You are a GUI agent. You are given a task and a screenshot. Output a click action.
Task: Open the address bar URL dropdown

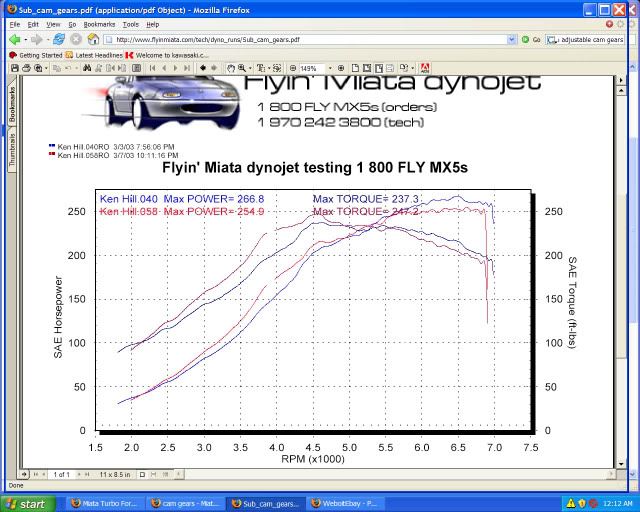tap(511, 40)
